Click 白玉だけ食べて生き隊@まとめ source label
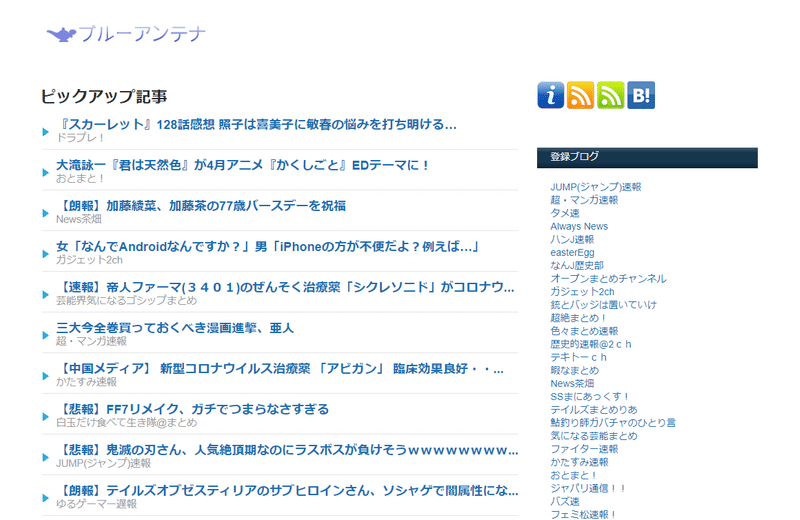Screen dimensions: 800x520 tap(127, 423)
